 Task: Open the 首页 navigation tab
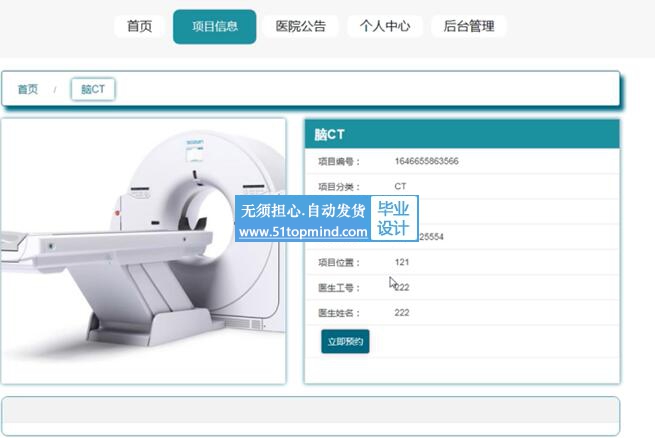tap(139, 26)
